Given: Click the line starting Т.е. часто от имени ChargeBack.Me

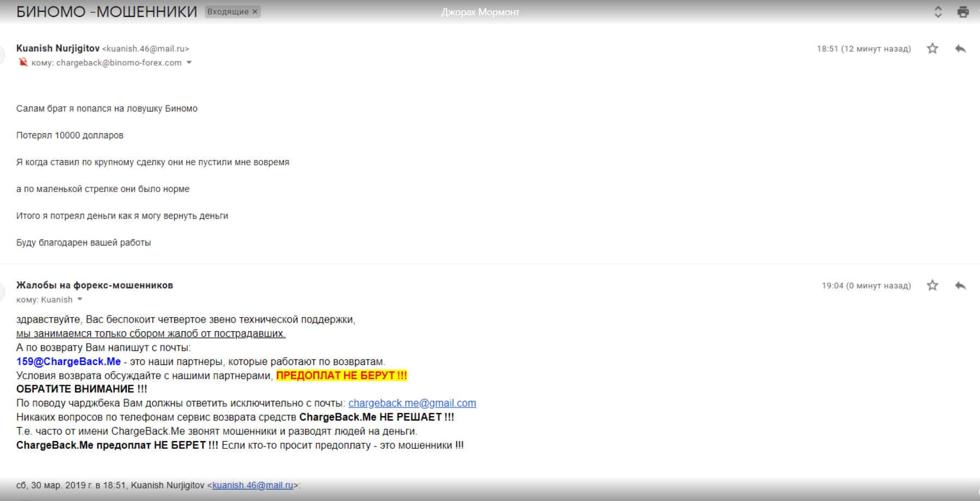Looking at the screenshot, I should tap(217, 431).
